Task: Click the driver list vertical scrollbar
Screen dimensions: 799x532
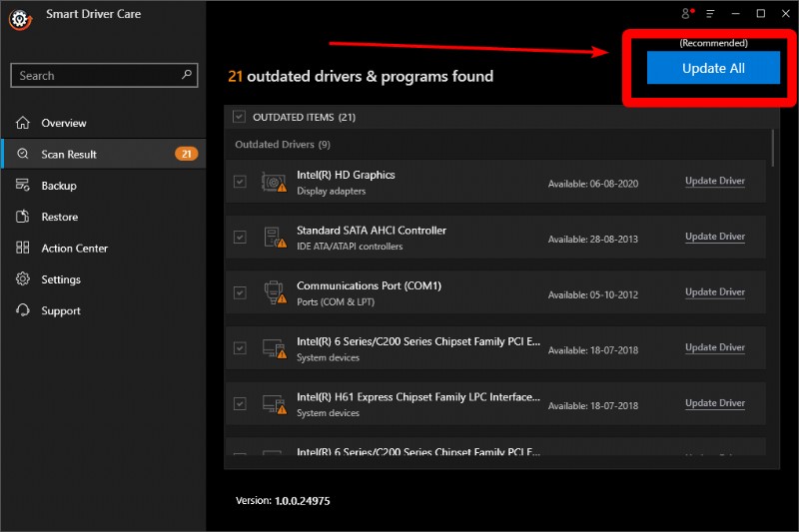Action: 773,148
